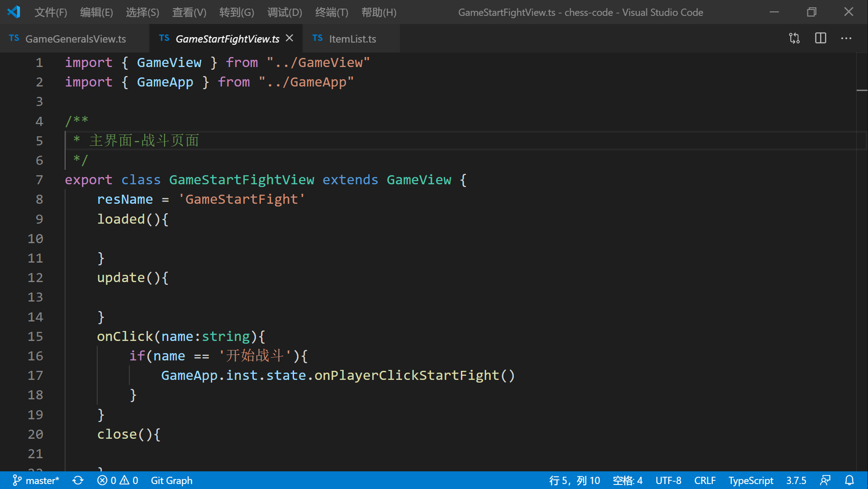Screen dimensions: 868x489
Task: Open the 查看(V) menu
Action: (189, 12)
